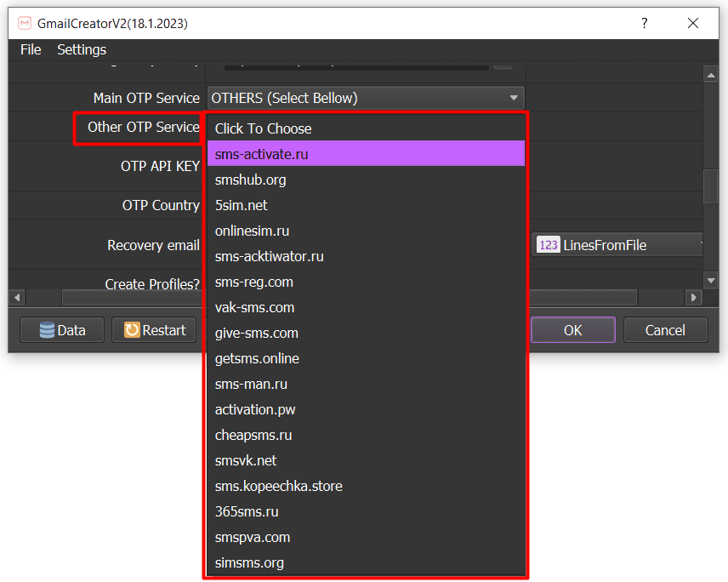728x582 pixels.
Task: Click the Data button
Action: tap(62, 330)
